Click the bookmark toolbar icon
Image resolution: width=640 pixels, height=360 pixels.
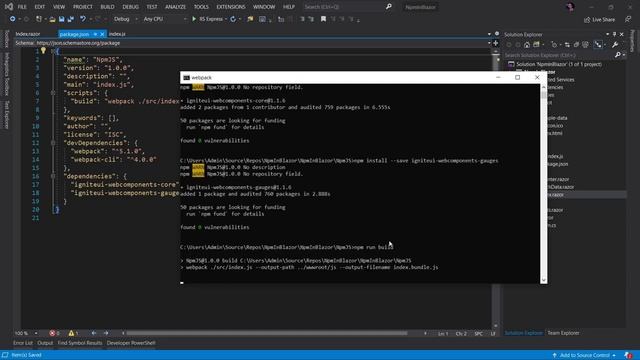pyautogui.click(x=323, y=19)
